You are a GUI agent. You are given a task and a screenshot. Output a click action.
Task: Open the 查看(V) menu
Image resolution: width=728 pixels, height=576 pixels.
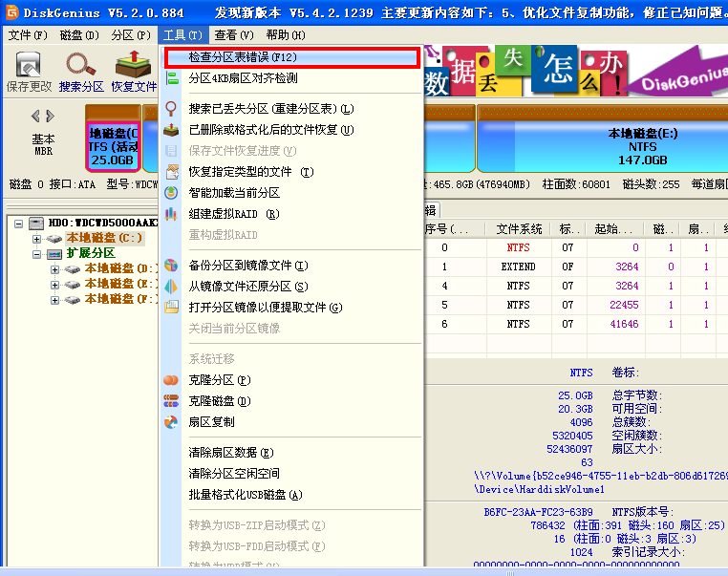tap(233, 34)
